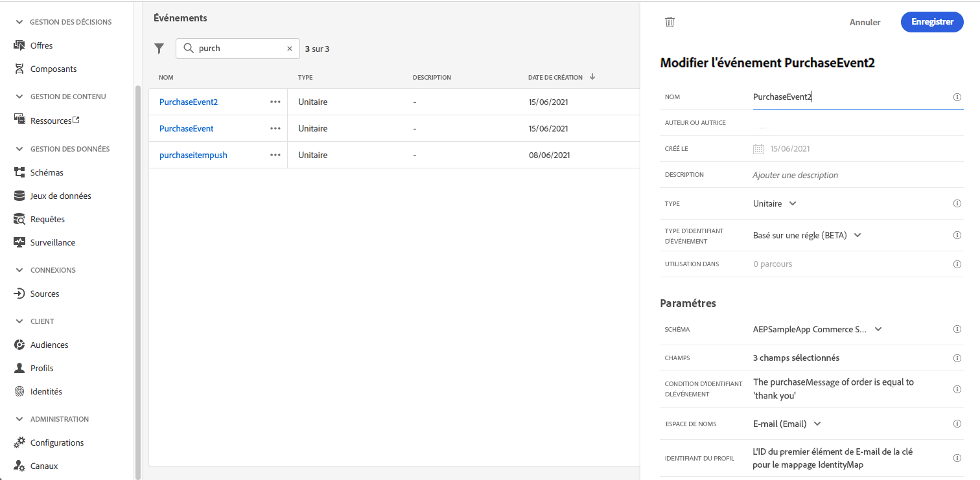Image resolution: width=980 pixels, height=480 pixels.
Task: Open Schémas in the sidebar
Action: point(47,173)
